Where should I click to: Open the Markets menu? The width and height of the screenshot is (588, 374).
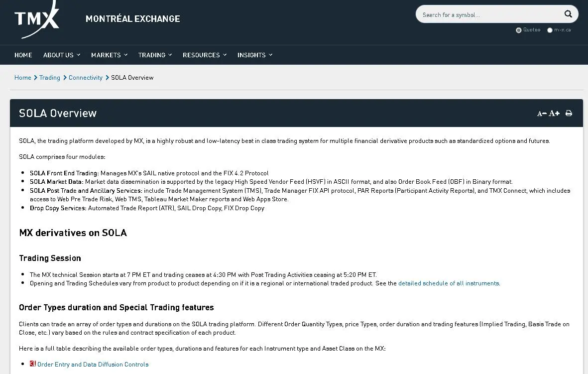tap(106, 55)
